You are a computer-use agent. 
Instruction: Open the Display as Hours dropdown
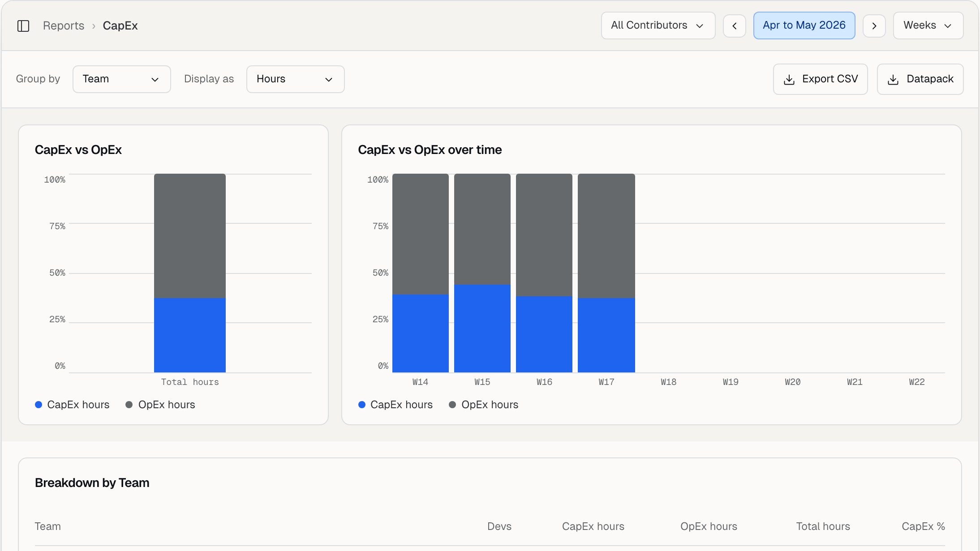[295, 79]
